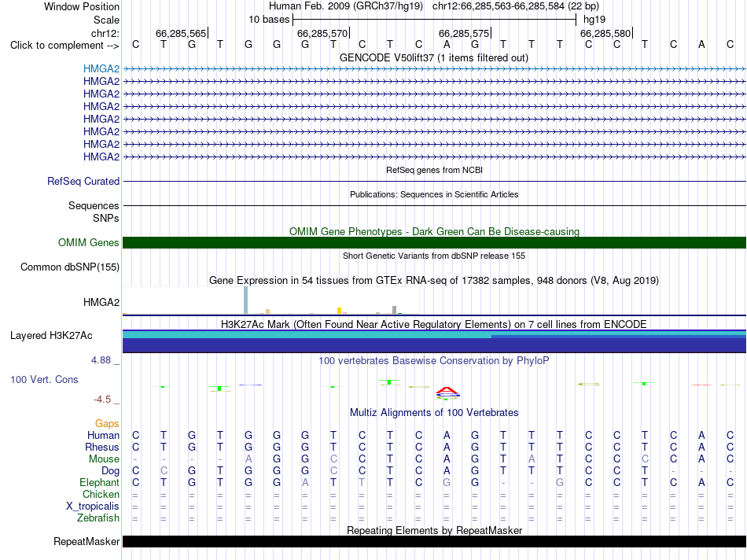Click the dark green OMIM gene bar
The height and width of the screenshot is (560, 747).
[x=434, y=242]
